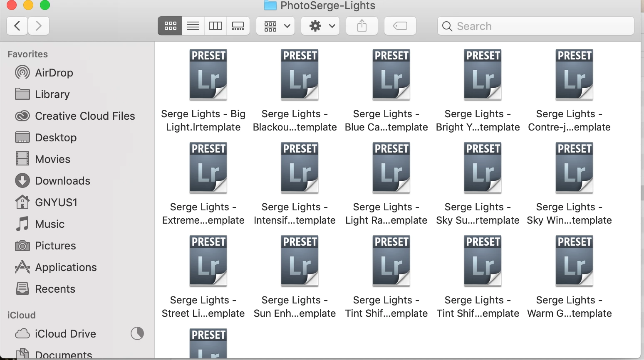The image size is (644, 360).
Task: Open Movies in the sidebar
Action: tap(43, 159)
